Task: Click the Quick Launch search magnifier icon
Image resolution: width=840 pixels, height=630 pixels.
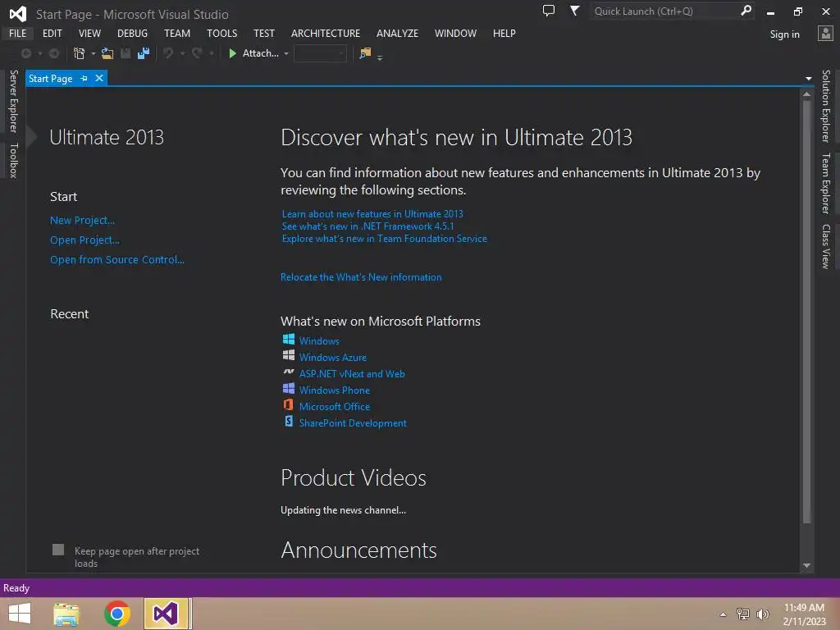Action: (746, 11)
